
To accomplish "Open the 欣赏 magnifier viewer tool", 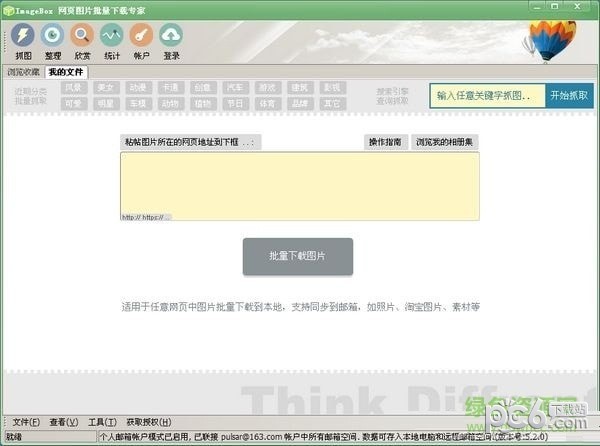I will [x=82, y=41].
